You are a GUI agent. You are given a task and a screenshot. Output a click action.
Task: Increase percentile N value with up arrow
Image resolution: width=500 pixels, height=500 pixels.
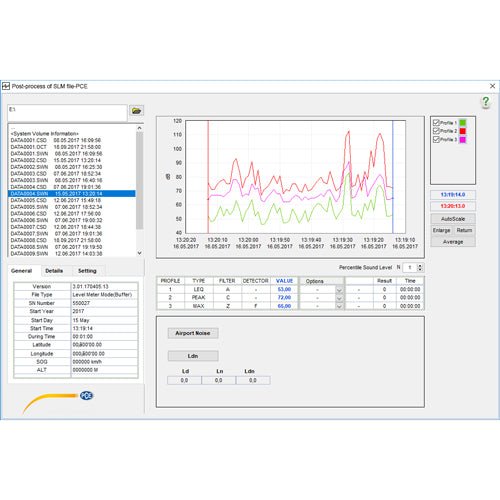(420, 266)
